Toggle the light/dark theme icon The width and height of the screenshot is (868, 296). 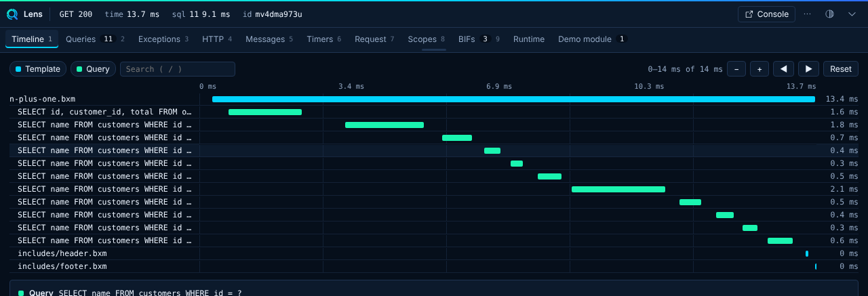[829, 14]
